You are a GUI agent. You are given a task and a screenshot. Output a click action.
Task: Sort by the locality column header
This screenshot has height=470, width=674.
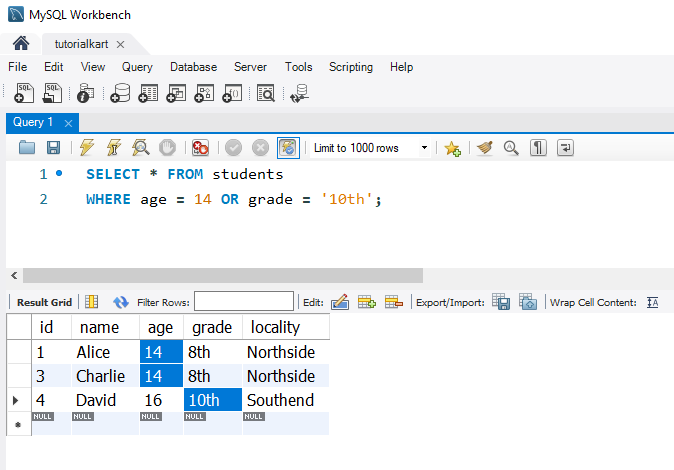click(286, 327)
